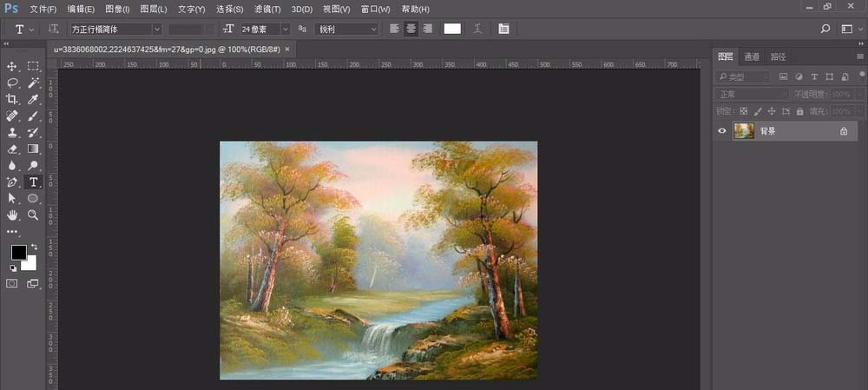Click the lock icon on 背景 layer

(x=843, y=131)
